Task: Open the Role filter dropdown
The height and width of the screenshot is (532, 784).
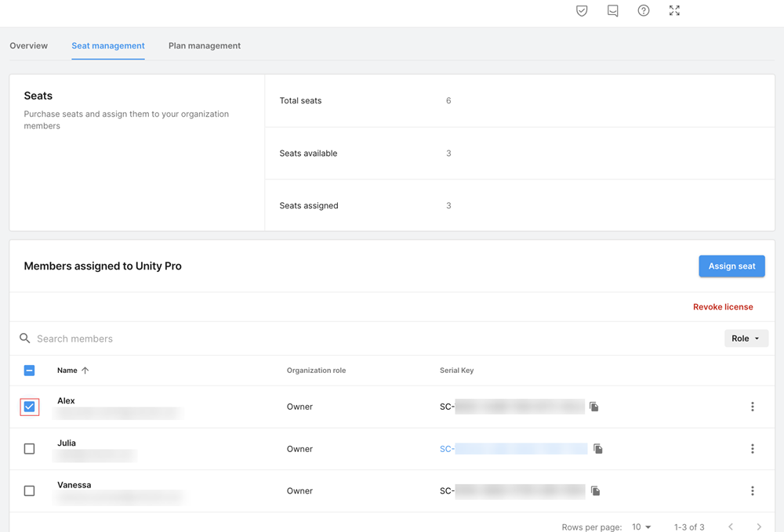Action: [746, 338]
